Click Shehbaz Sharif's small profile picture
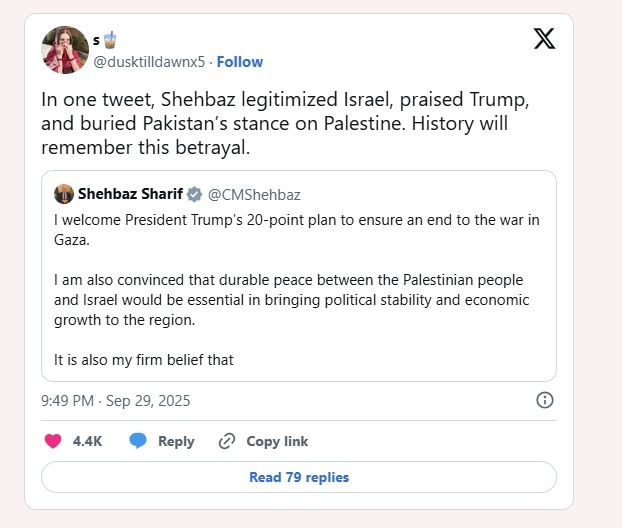This screenshot has width=622, height=528. click(64, 194)
